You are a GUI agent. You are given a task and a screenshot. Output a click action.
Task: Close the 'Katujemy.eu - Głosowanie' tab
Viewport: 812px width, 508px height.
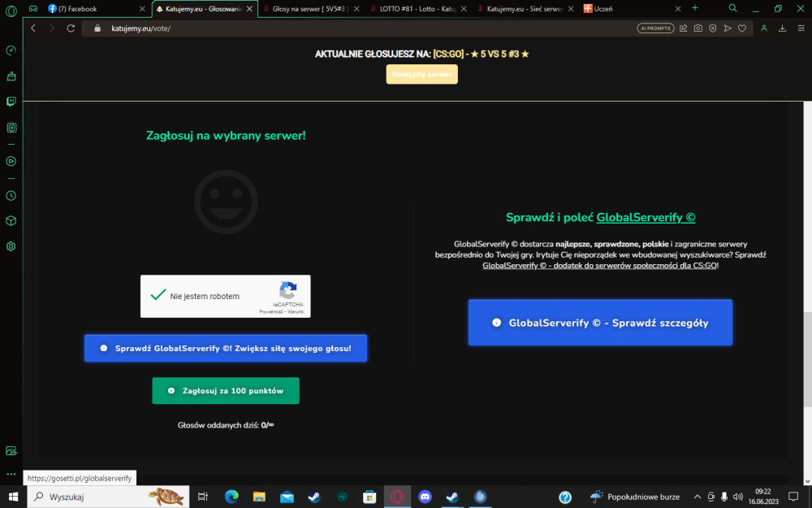pos(249,9)
